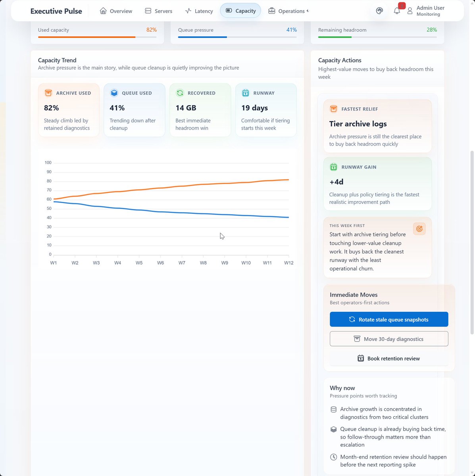Click the page vertical scrollbar
The width and height of the screenshot is (475, 476).
pos(472,242)
